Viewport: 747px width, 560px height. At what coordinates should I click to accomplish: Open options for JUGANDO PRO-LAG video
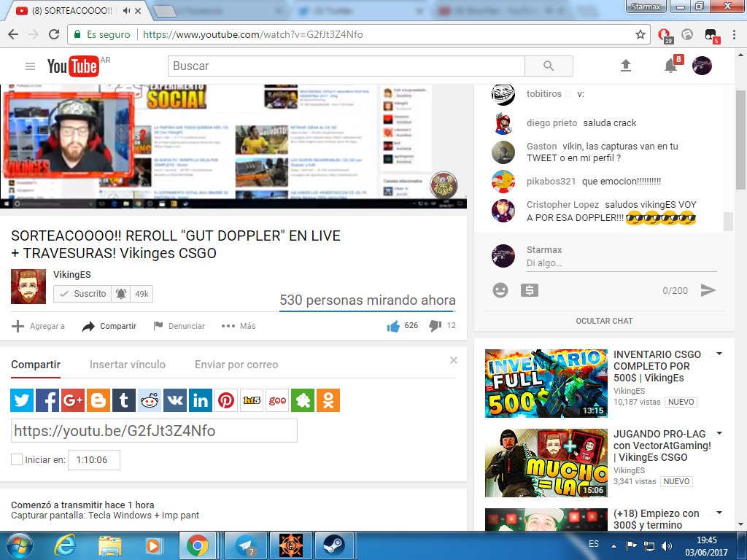(719, 433)
